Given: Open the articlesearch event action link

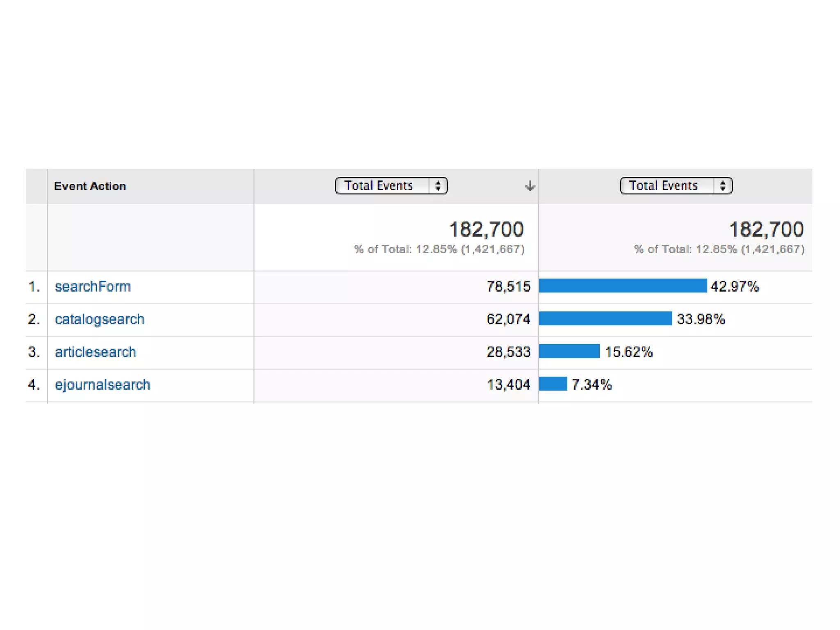Looking at the screenshot, I should point(96,352).
